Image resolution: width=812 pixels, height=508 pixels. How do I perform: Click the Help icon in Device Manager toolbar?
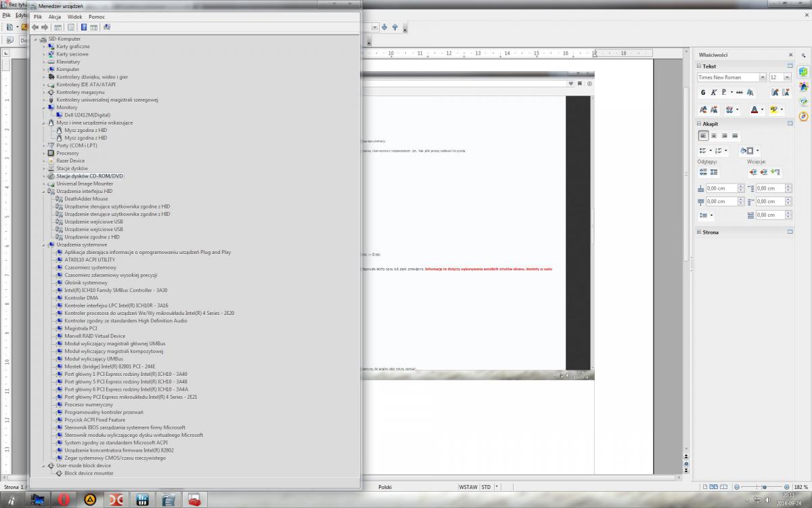click(84, 27)
